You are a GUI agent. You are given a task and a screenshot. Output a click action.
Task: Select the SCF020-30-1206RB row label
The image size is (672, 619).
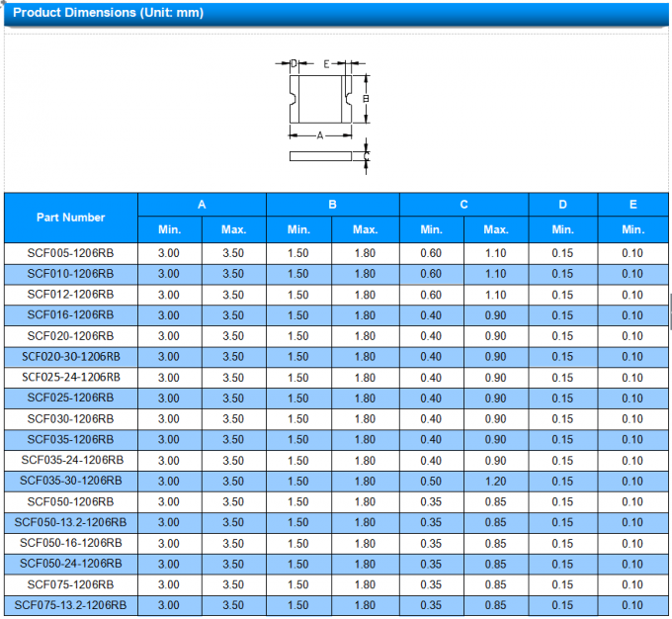[x=70, y=356]
